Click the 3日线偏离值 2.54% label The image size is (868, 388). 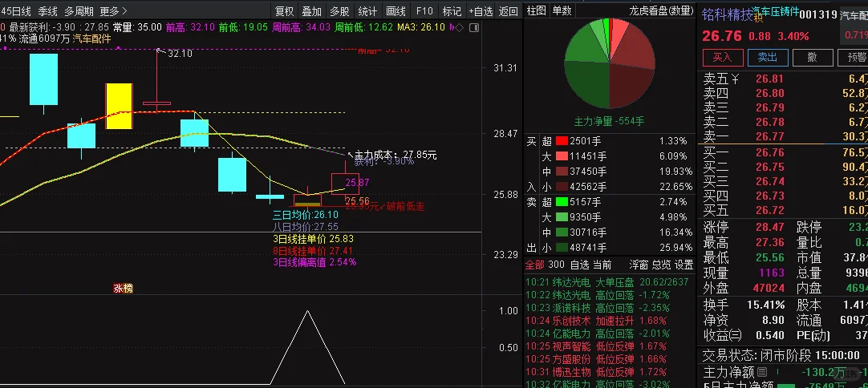click(x=314, y=262)
